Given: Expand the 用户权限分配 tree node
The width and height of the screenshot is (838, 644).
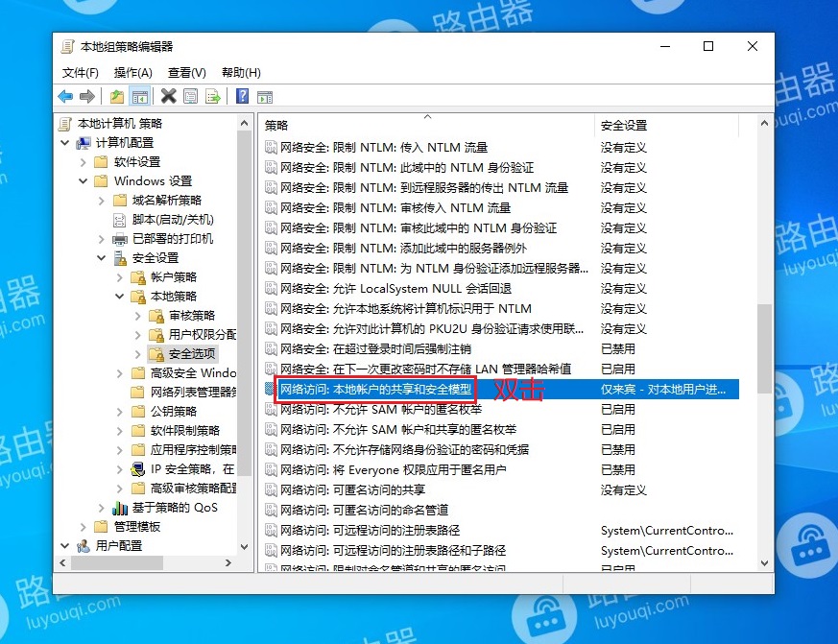Looking at the screenshot, I should click(x=137, y=335).
